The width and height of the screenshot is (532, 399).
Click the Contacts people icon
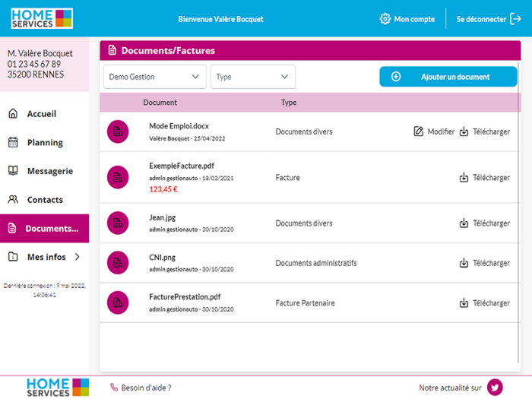(x=13, y=199)
